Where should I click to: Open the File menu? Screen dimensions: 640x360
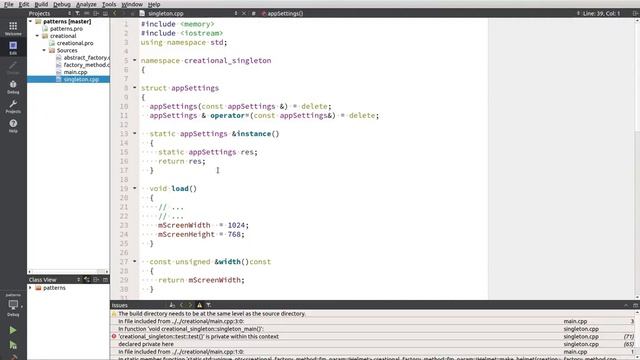[x=9, y=4]
